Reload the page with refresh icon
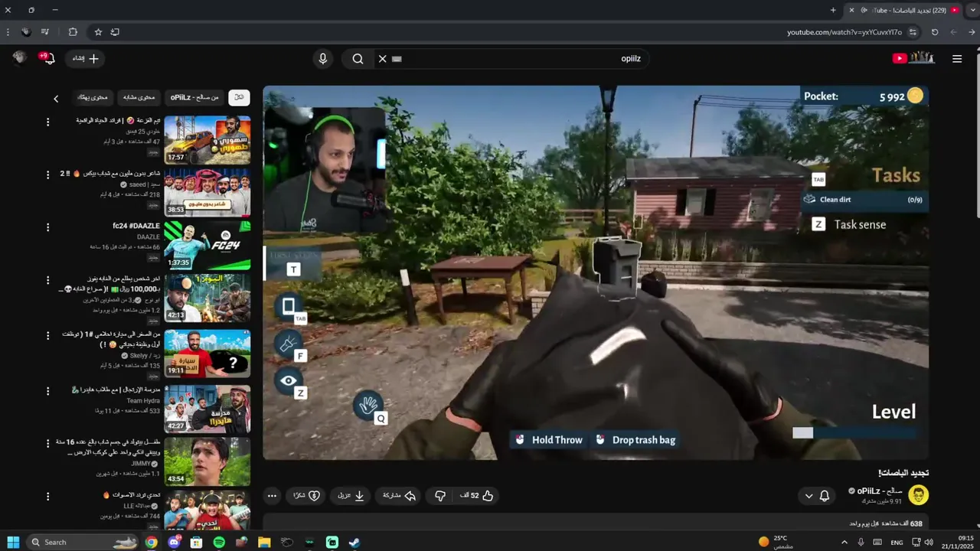 pyautogui.click(x=934, y=32)
